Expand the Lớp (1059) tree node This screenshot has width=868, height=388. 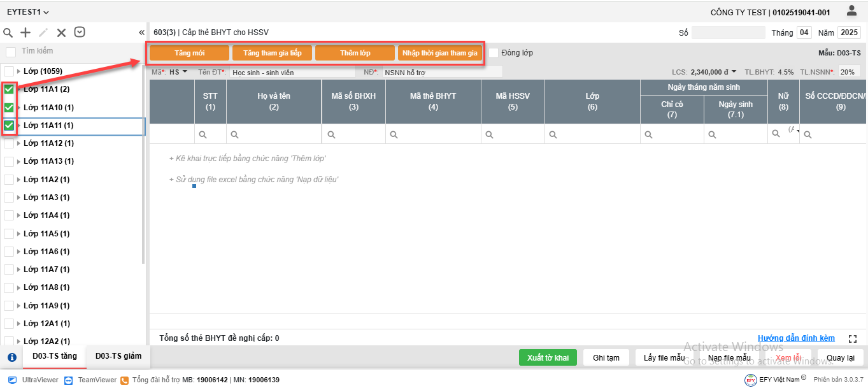pyautogui.click(x=18, y=71)
